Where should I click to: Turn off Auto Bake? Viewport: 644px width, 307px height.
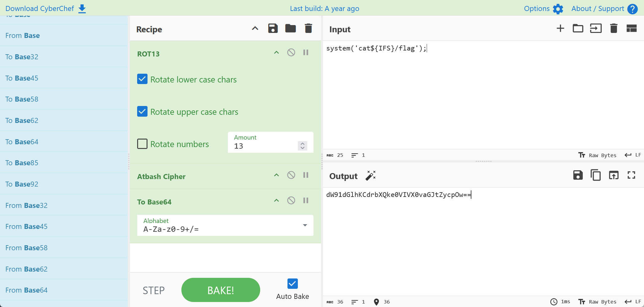(292, 284)
